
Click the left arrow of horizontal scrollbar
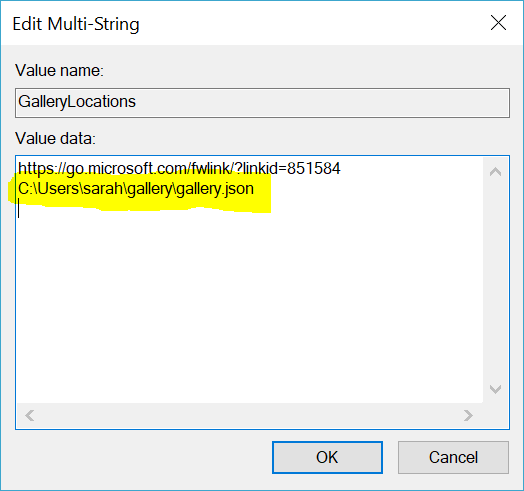pos(29,415)
